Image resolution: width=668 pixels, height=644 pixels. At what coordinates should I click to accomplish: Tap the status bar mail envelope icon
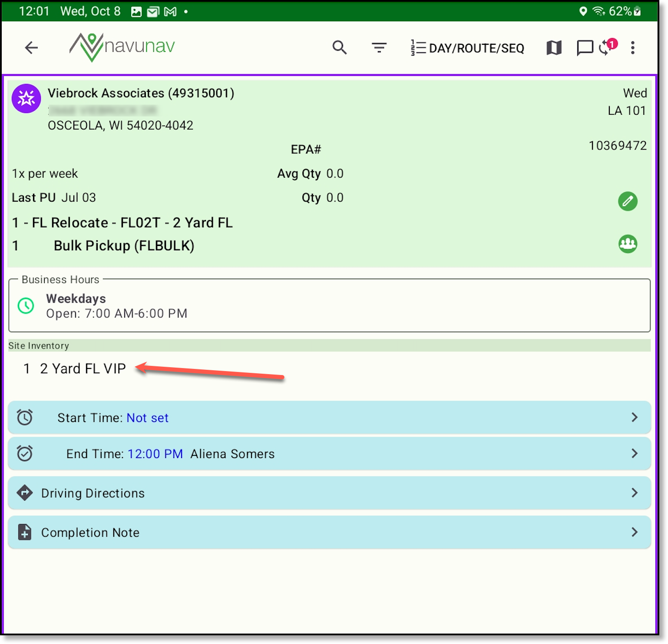pos(153,12)
